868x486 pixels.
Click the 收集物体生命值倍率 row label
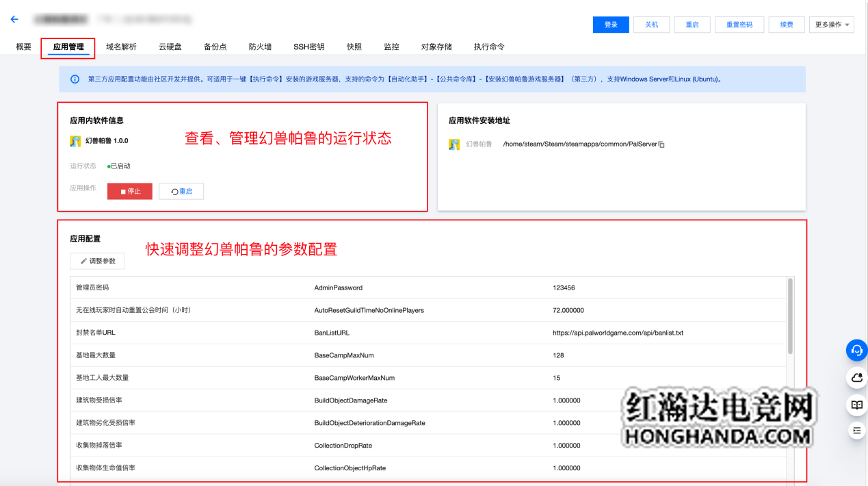point(106,468)
